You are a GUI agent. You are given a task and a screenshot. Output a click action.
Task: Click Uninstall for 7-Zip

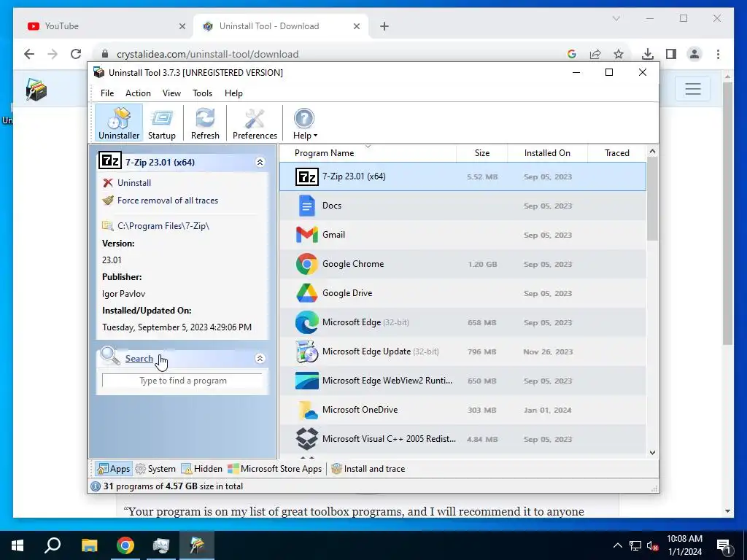[x=134, y=183]
